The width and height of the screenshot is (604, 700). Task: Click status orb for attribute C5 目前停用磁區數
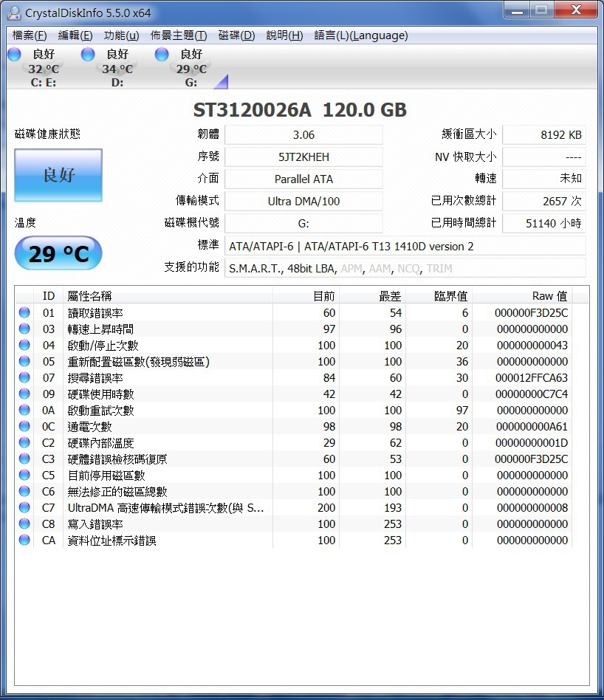24,475
